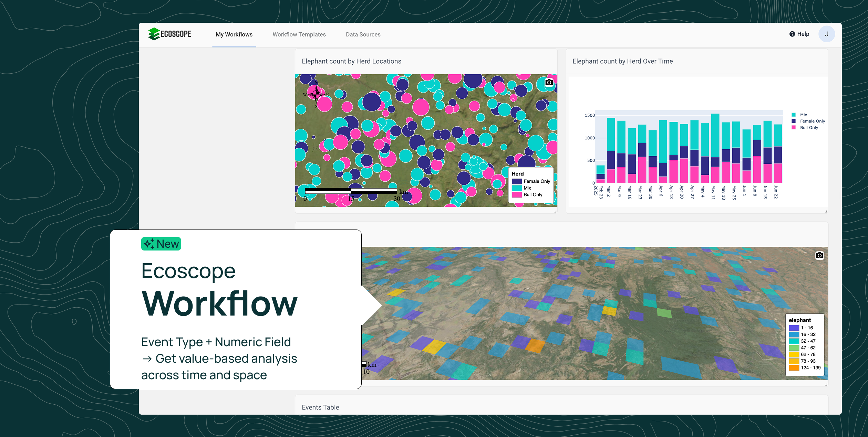Click the Help link
868x437 pixels.
[x=803, y=34]
